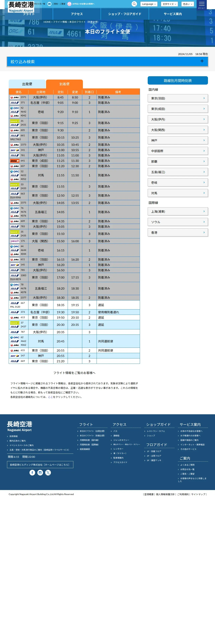Open 長崎空港ビルディング株式会社 homepage button
215x644 pixels.
(x=40, y=464)
